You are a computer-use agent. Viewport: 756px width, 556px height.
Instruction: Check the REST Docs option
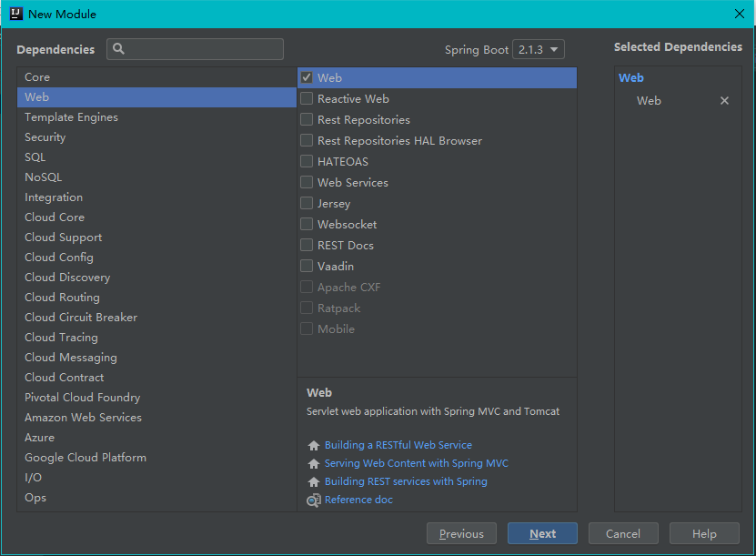[307, 245]
